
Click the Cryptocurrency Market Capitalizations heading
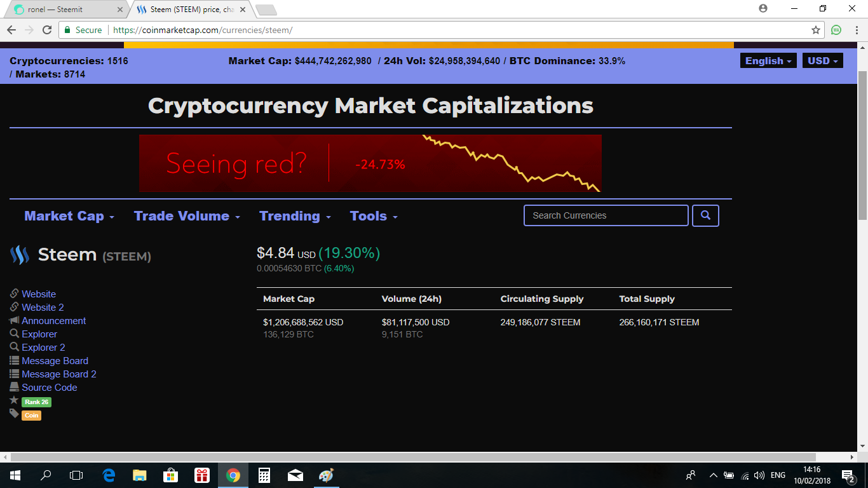(x=370, y=105)
